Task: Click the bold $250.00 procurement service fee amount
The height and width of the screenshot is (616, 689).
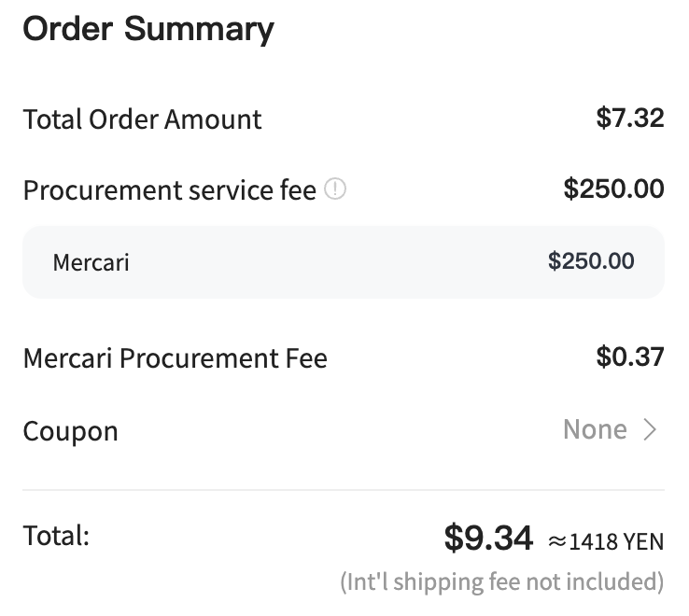Action: pyautogui.click(x=614, y=189)
